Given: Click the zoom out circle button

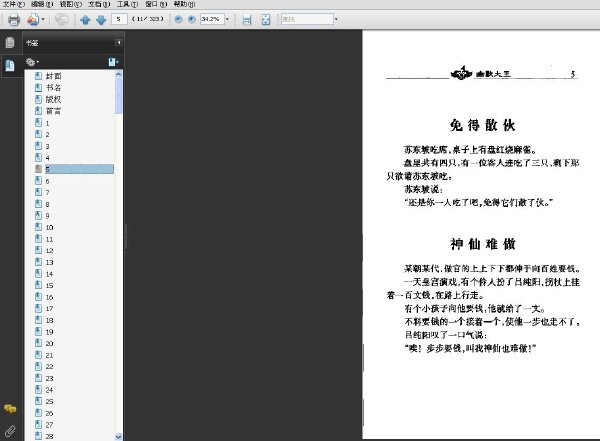Looking at the screenshot, I should point(178,19).
